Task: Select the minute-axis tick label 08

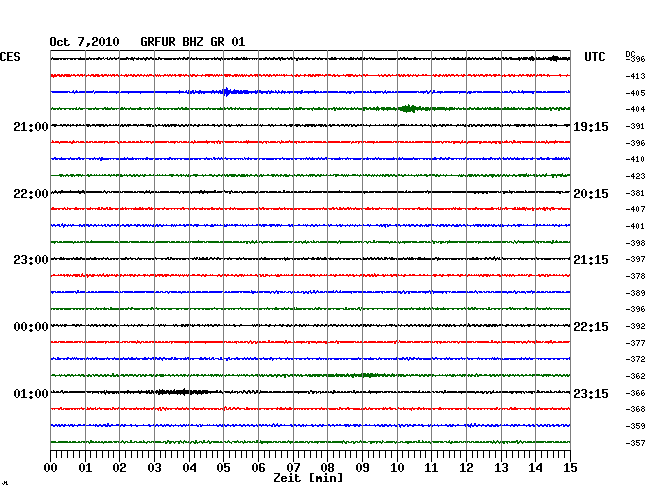Action: pos(327,468)
